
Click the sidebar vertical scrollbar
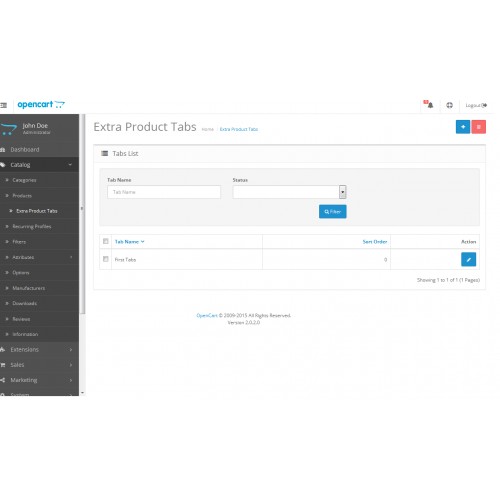(x=82, y=213)
